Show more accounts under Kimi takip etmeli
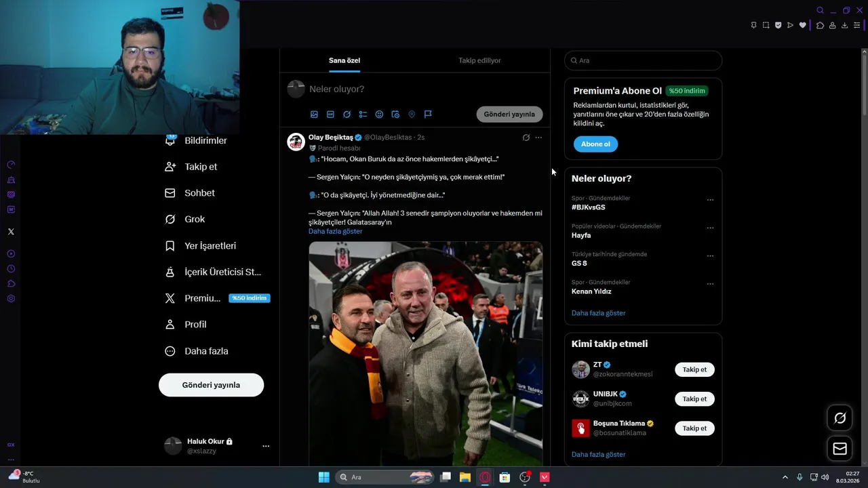The width and height of the screenshot is (868, 488). point(598,455)
